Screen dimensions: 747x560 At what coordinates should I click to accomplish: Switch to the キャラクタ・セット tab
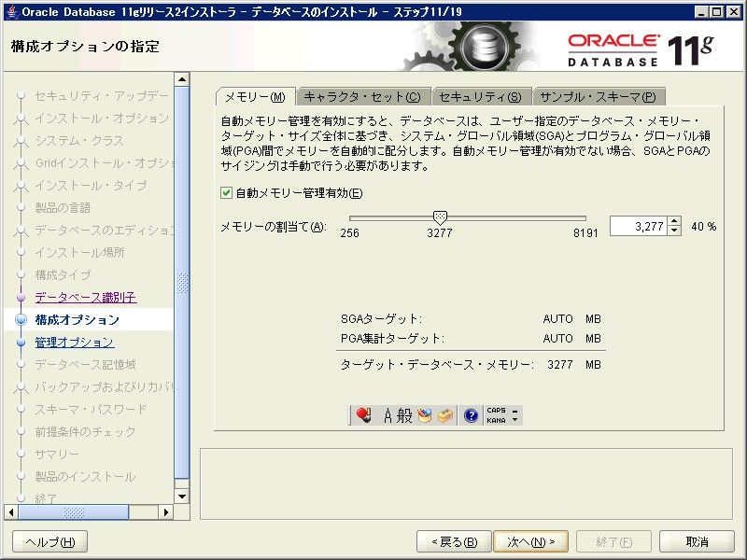pos(362,97)
